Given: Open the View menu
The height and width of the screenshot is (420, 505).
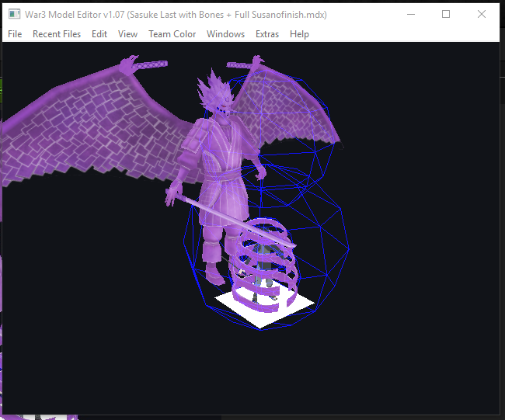Looking at the screenshot, I should pyautogui.click(x=127, y=34).
